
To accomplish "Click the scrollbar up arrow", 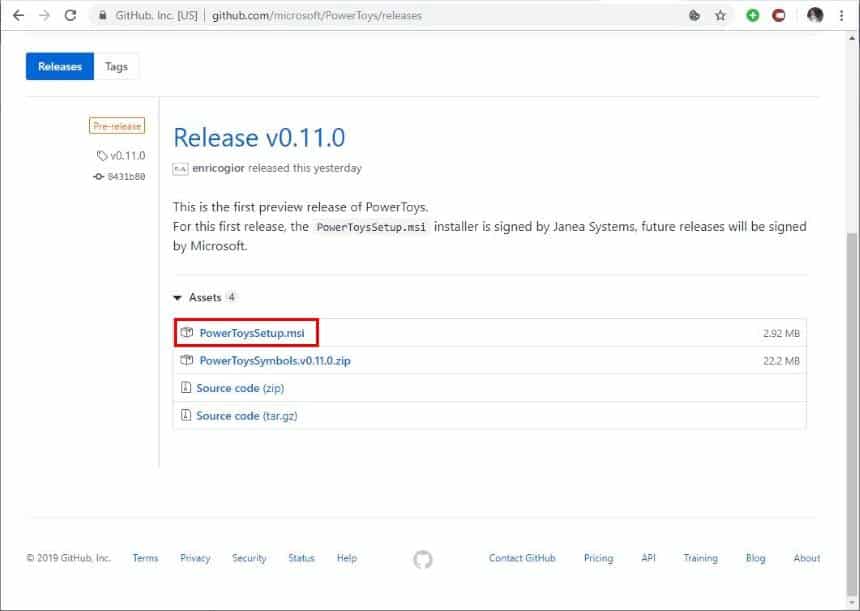I will click(852, 39).
